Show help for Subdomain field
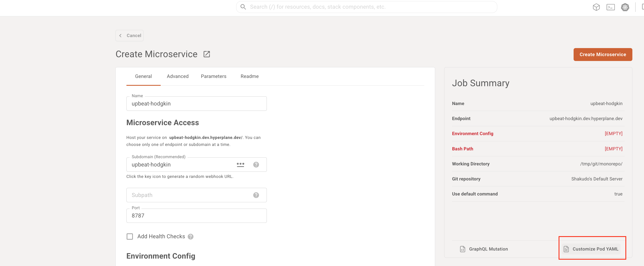The width and height of the screenshot is (644, 266). tap(256, 165)
